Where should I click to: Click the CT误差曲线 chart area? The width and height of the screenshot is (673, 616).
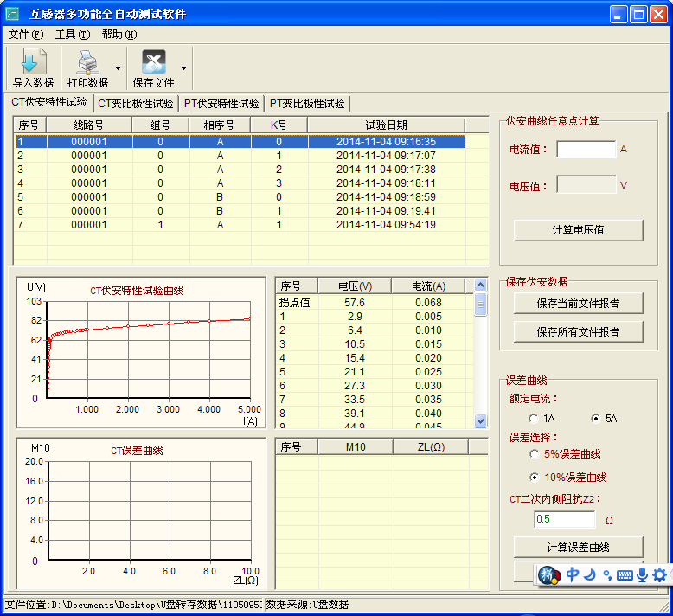click(x=141, y=513)
